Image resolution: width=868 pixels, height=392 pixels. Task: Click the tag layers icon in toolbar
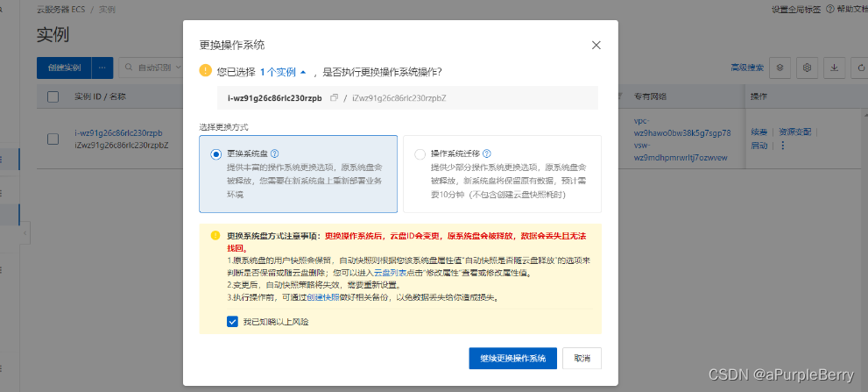click(x=780, y=68)
